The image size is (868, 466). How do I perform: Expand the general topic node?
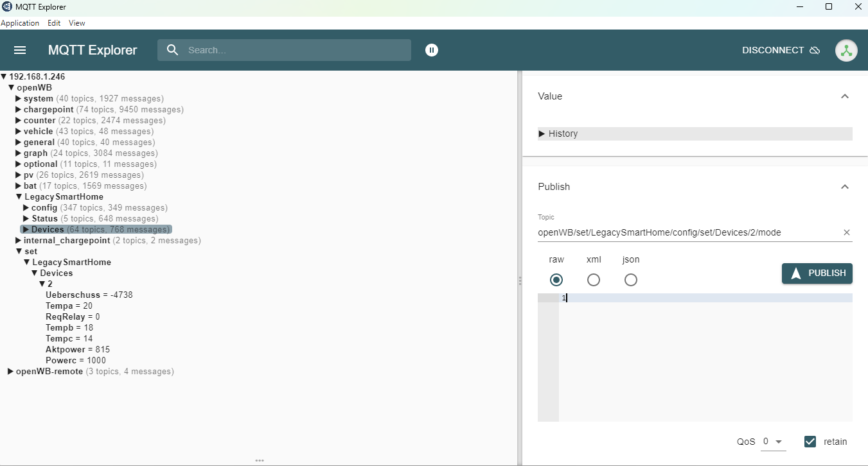[x=19, y=142]
